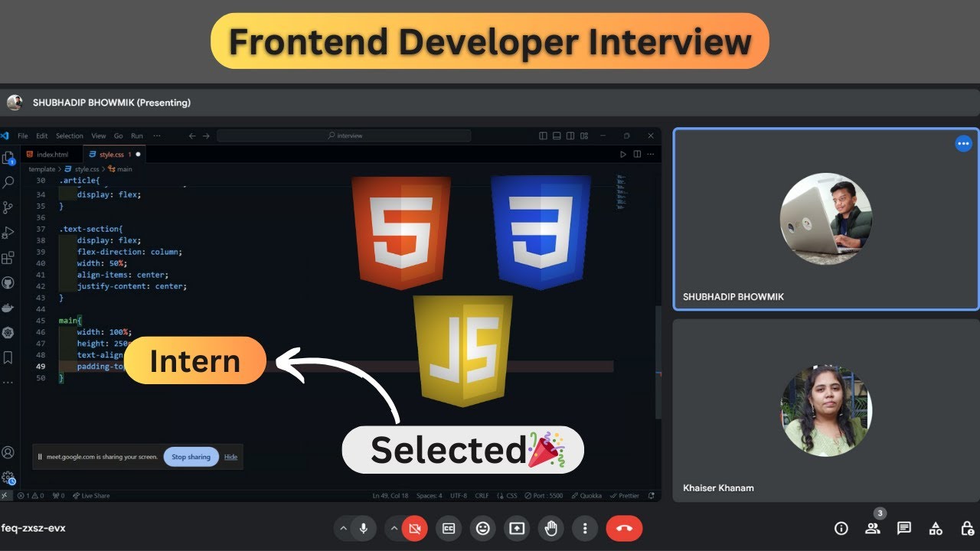The image size is (980, 551).
Task: Open more options three-dot menu in Meet
Action: (585, 528)
